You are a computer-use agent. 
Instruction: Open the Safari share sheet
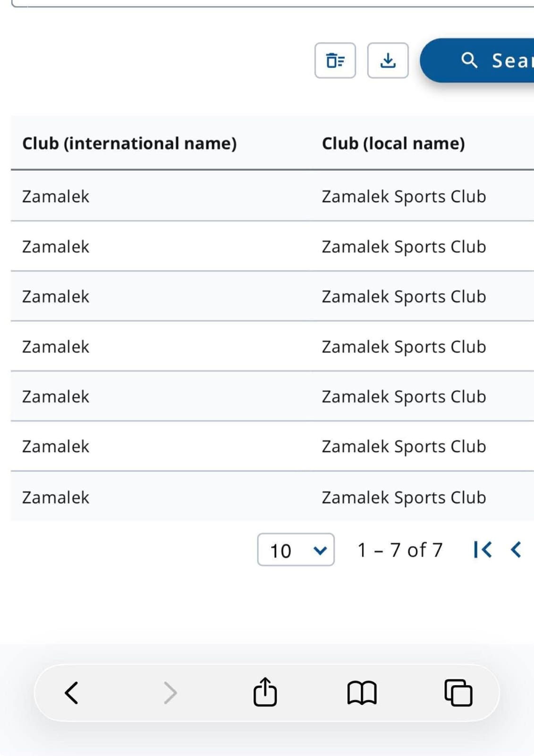[x=265, y=693]
